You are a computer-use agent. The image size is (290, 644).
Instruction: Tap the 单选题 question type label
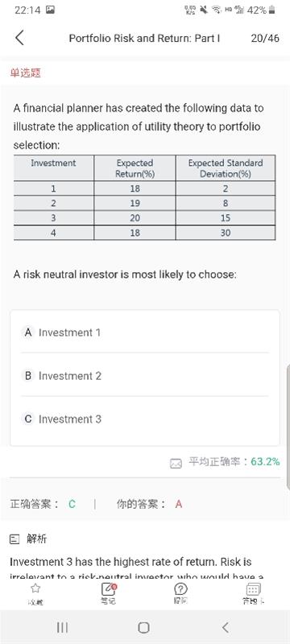coord(26,73)
